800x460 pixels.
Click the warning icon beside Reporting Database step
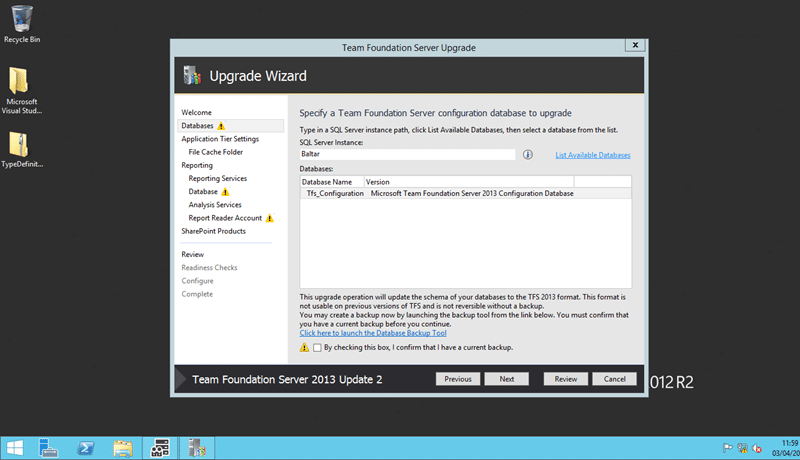click(225, 192)
